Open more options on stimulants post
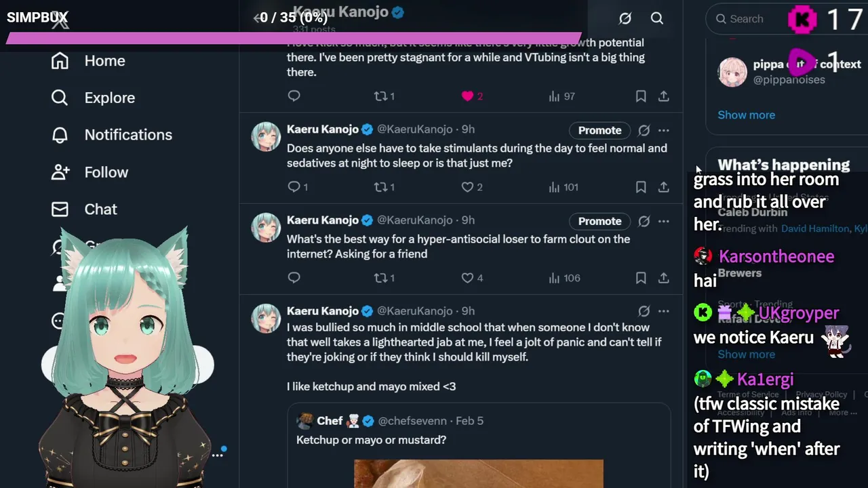The height and width of the screenshot is (488, 868). 664,130
